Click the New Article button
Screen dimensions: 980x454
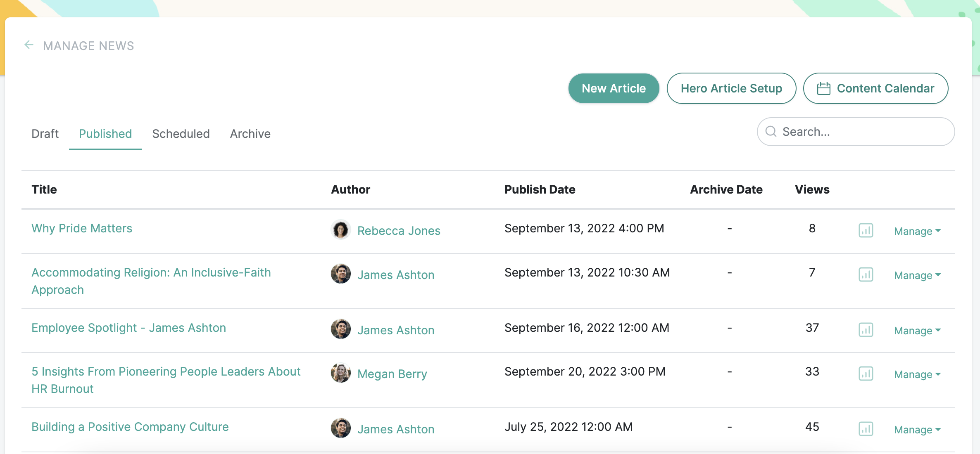[x=613, y=88]
